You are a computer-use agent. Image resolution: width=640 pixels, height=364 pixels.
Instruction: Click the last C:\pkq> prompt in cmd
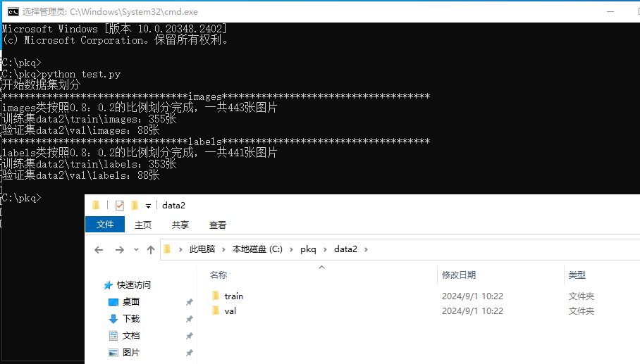(21, 198)
